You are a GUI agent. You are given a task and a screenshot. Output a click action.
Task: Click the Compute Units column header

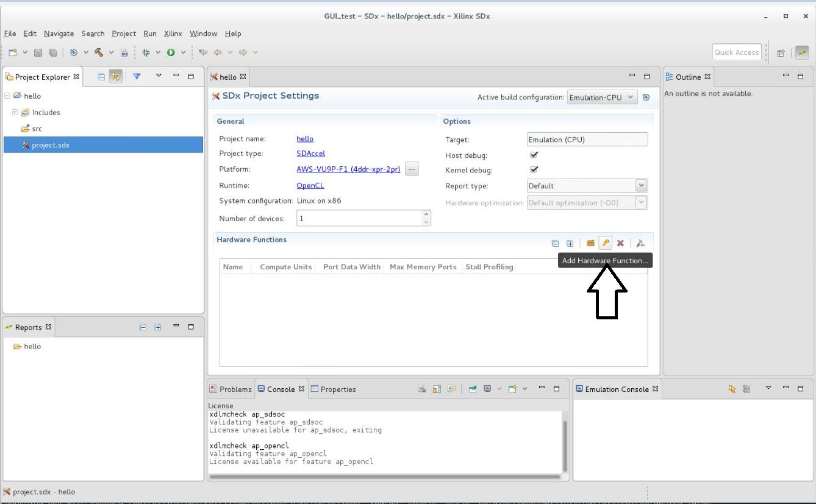tap(285, 267)
